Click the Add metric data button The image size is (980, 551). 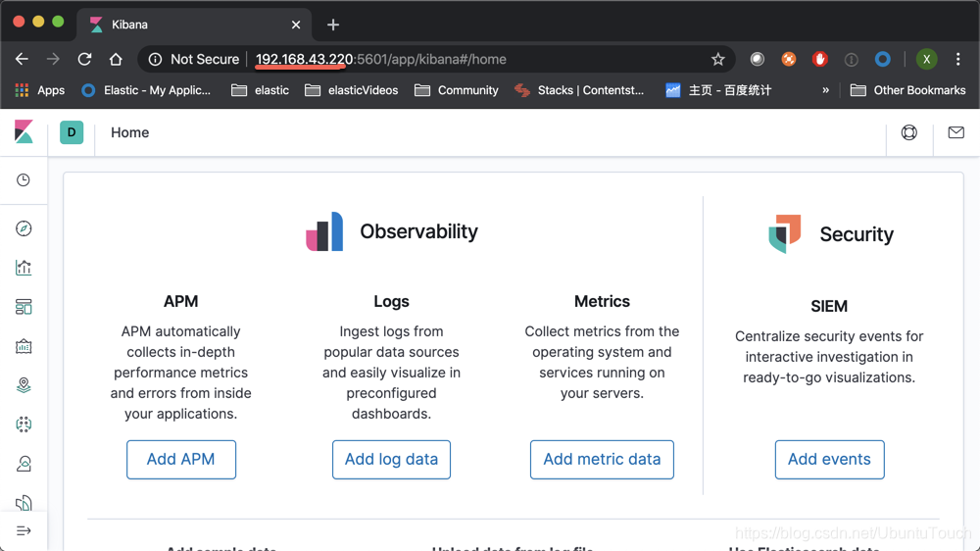click(602, 460)
